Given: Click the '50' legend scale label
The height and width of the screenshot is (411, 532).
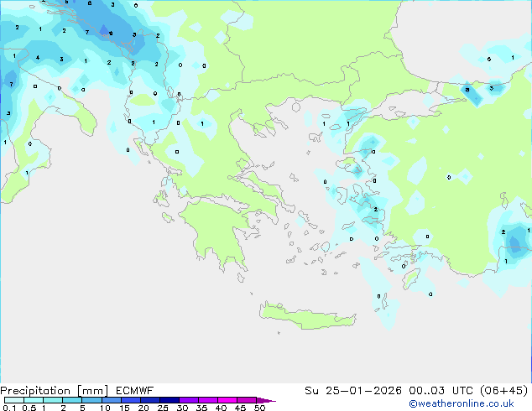Looking at the screenshot, I should [x=259, y=408].
